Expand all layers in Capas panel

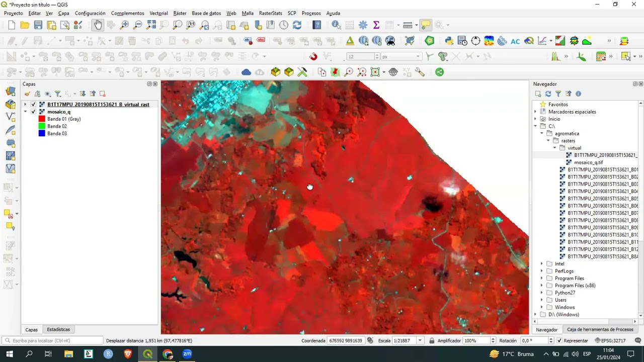(x=83, y=94)
